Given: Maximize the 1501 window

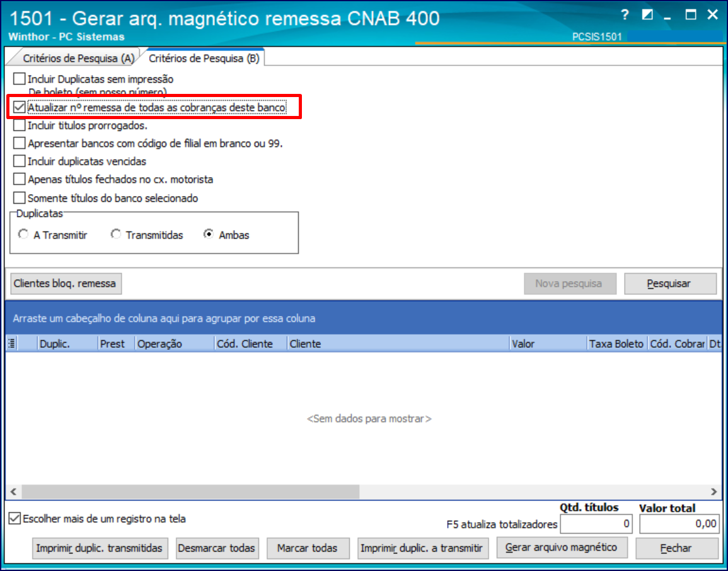Looking at the screenshot, I should pyautogui.click(x=691, y=15).
